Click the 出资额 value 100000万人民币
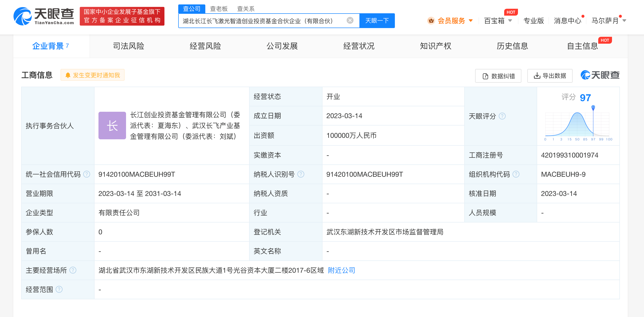Image resolution: width=644 pixels, height=317 pixels. pos(351,135)
